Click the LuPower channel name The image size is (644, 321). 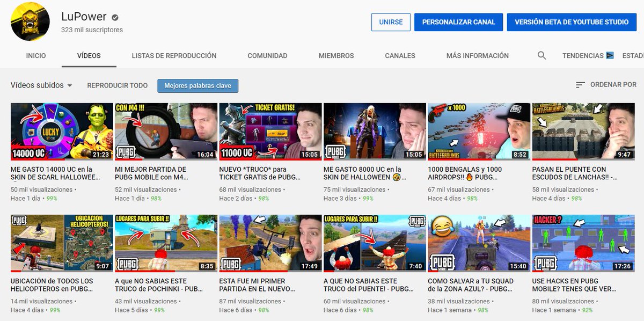pyautogui.click(x=84, y=17)
